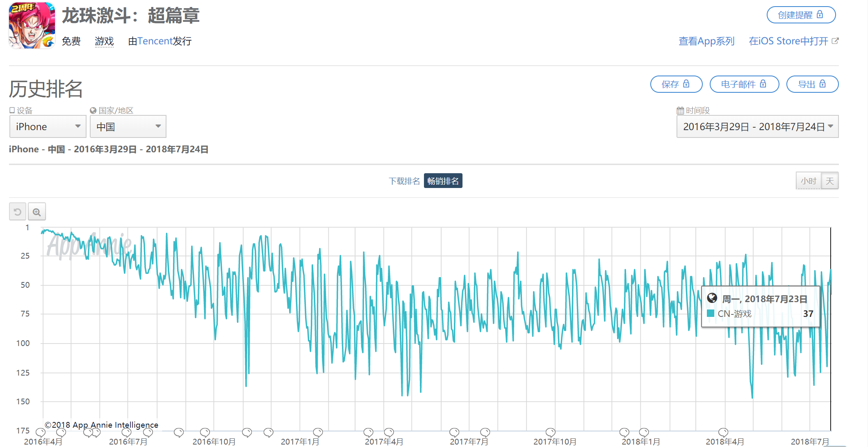Click event bubble marker near 2017年1月
The image size is (868, 447).
[318, 432]
